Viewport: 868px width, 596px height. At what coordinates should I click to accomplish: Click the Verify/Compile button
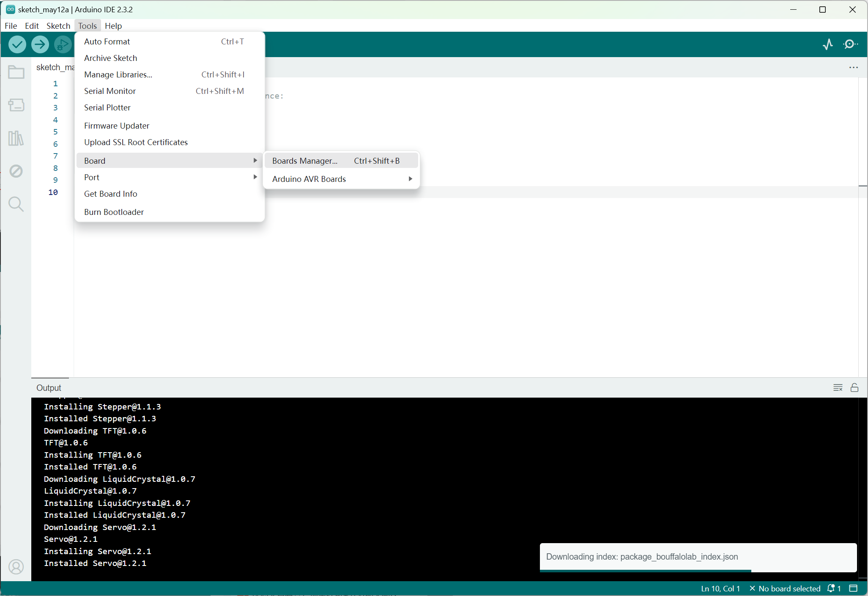coord(16,44)
